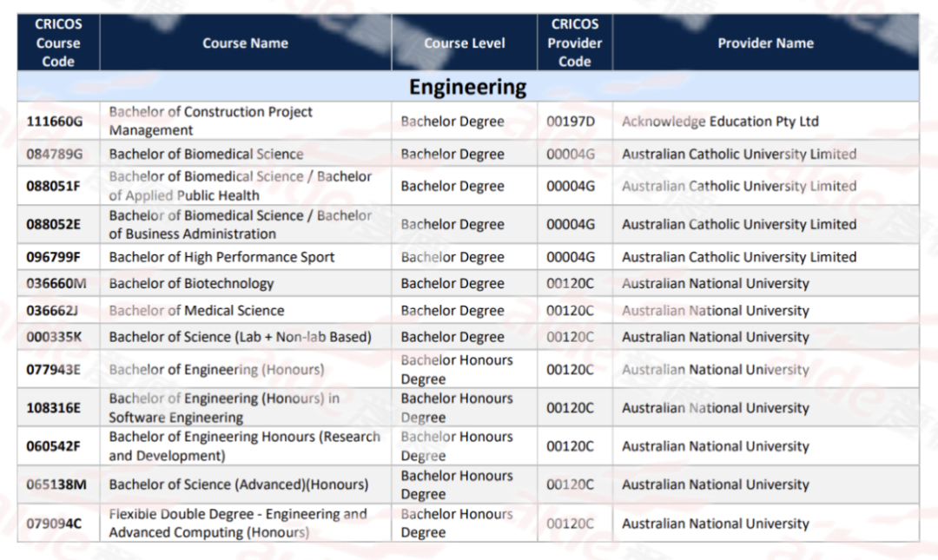
Task: Click Bachelor of Science (Lab + Non-lab Based)
Action: (241, 337)
